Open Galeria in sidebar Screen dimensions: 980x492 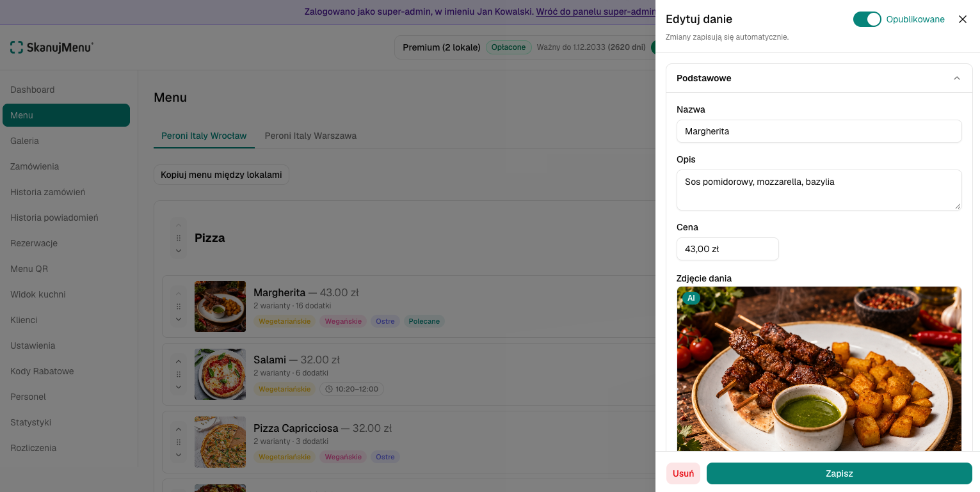pyautogui.click(x=66, y=141)
